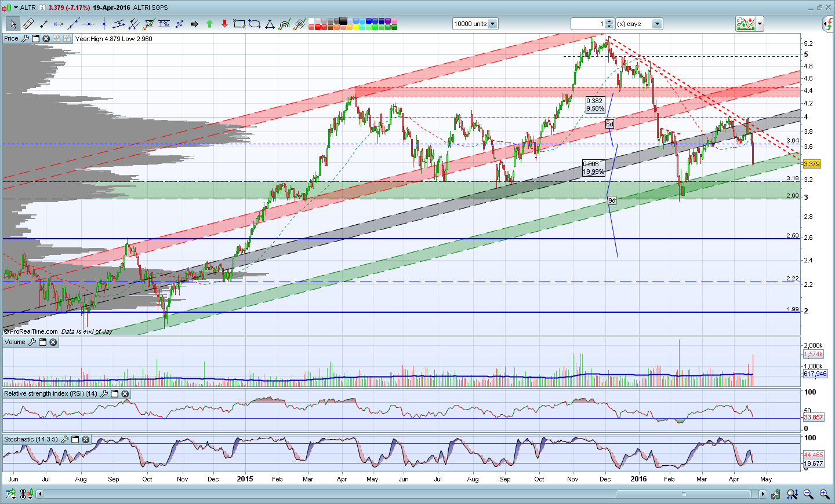Viewport: 835px width, 504px height.
Task: Click the 3.379 current price label
Action: coord(812,164)
